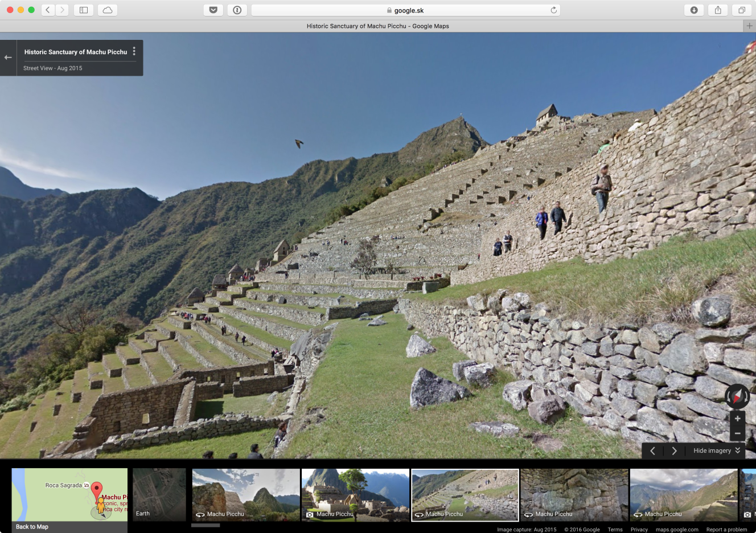The width and height of the screenshot is (756, 533).
Task: Toggle the Safari sidebar button
Action: tap(84, 10)
